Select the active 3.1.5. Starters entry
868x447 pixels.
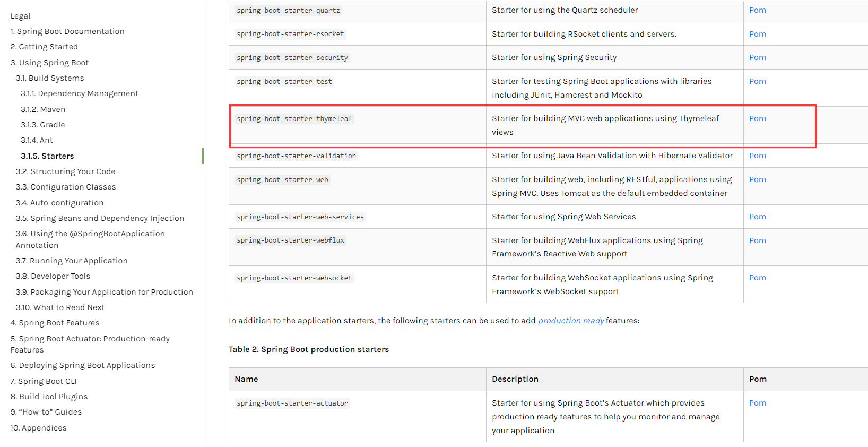pos(47,156)
